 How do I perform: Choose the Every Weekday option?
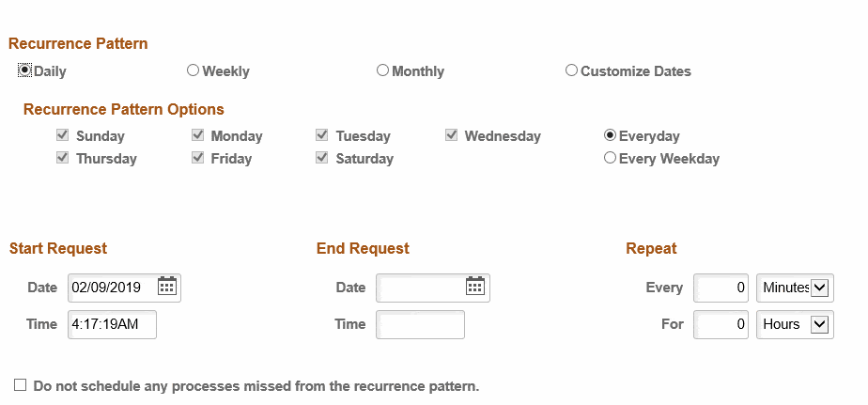(x=610, y=158)
